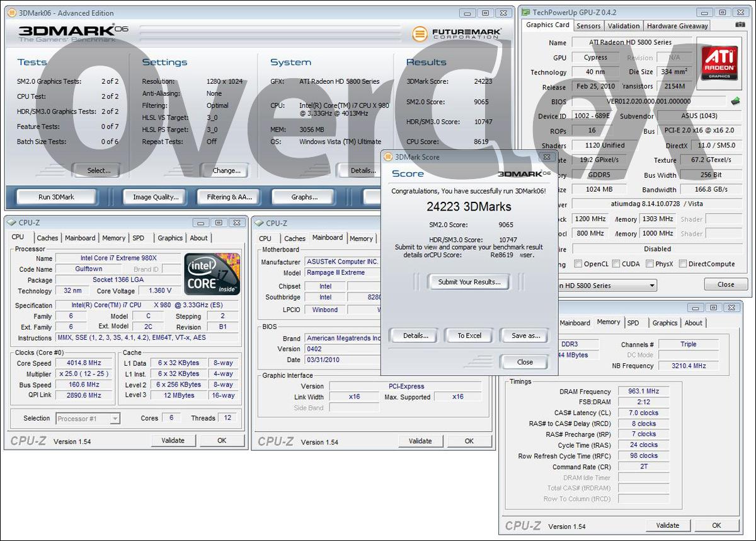Open the Validation tab in GPU-Z
The height and width of the screenshot is (541, 756).
[x=624, y=26]
